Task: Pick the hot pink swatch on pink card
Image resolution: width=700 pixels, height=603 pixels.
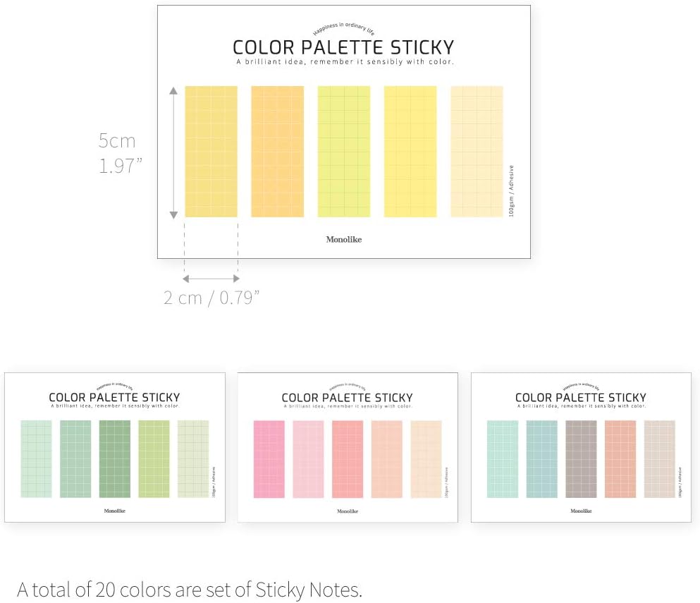Action: [x=269, y=459]
